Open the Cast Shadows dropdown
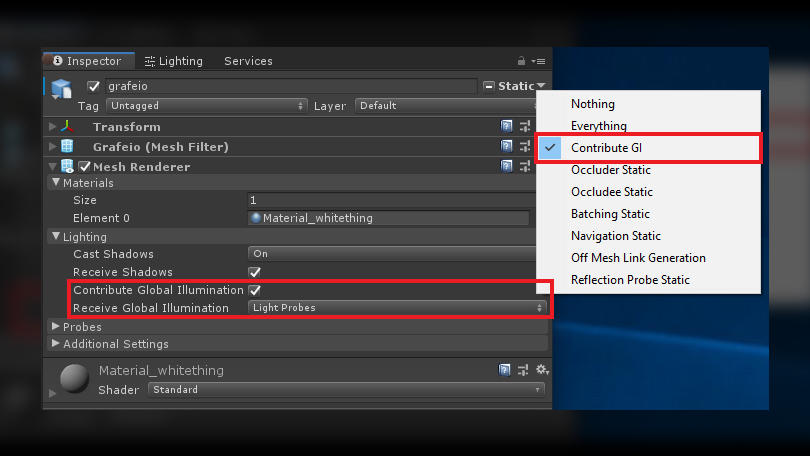The image size is (810, 456). point(392,254)
